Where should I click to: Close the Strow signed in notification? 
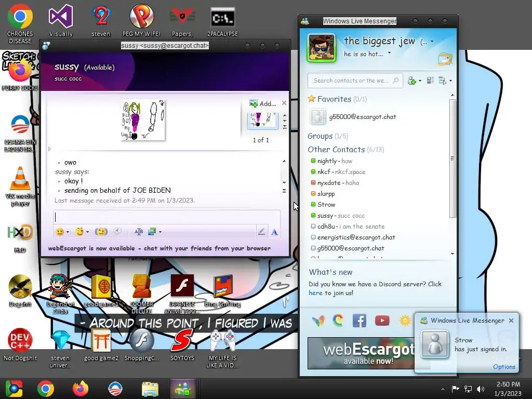pos(511,320)
